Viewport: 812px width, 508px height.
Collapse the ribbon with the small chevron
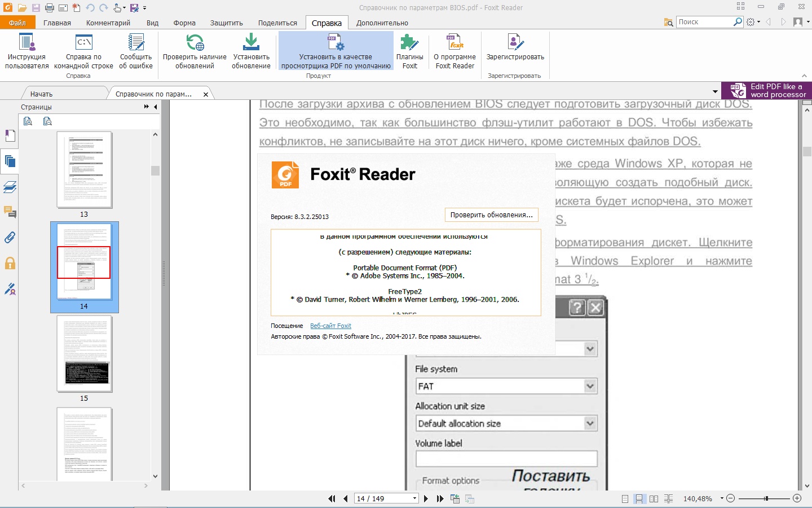click(x=804, y=76)
